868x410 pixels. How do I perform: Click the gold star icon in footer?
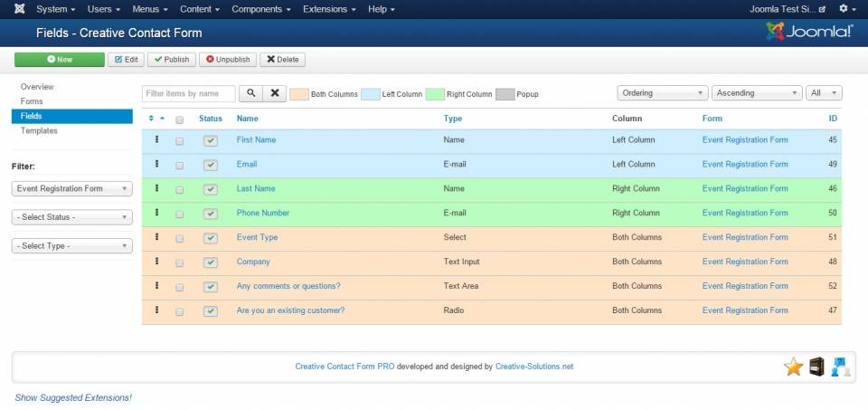[793, 367]
